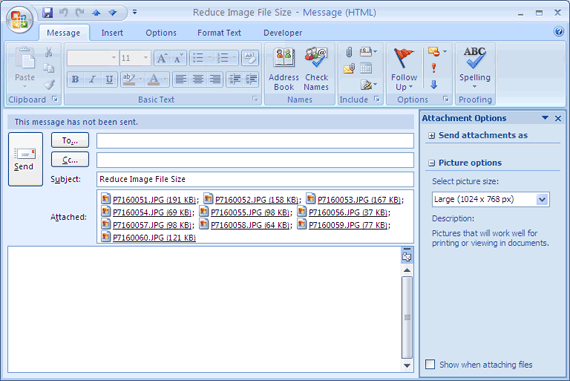Click Check Names
Screen dimensions: 570x381
point(316,69)
